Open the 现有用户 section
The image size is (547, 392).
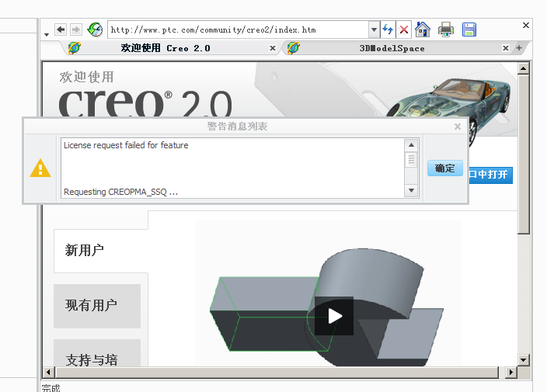(x=97, y=306)
